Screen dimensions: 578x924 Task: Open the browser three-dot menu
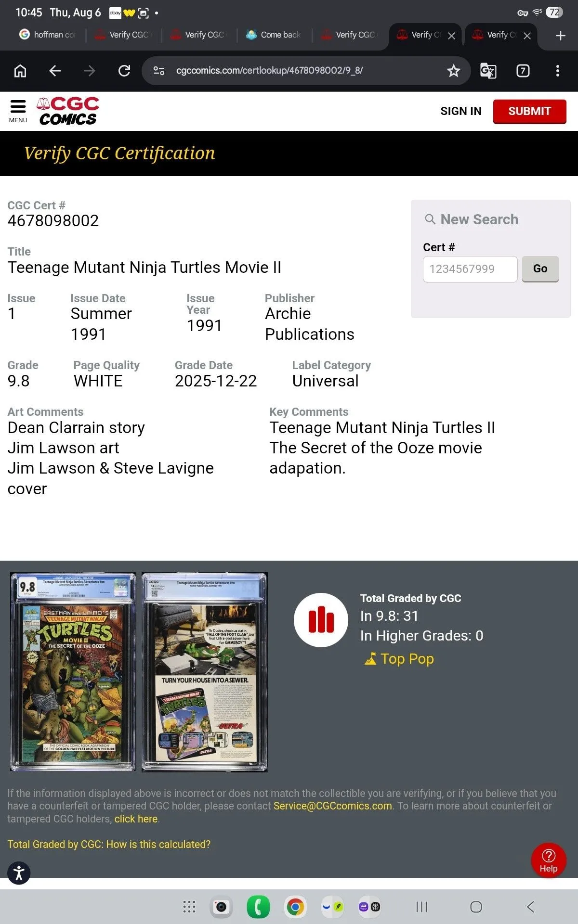pos(558,71)
